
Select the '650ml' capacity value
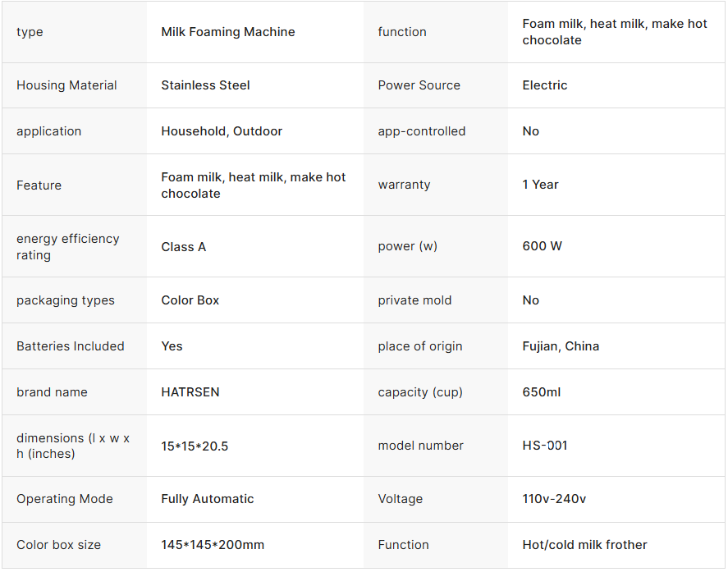[x=541, y=392]
